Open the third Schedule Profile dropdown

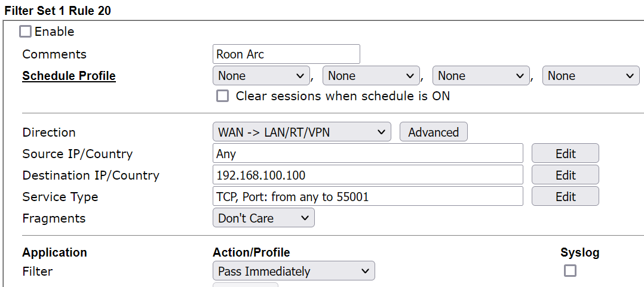tap(481, 75)
